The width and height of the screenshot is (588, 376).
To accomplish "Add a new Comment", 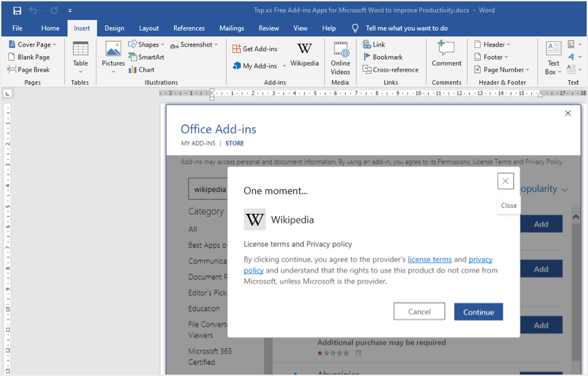I will pyautogui.click(x=446, y=53).
